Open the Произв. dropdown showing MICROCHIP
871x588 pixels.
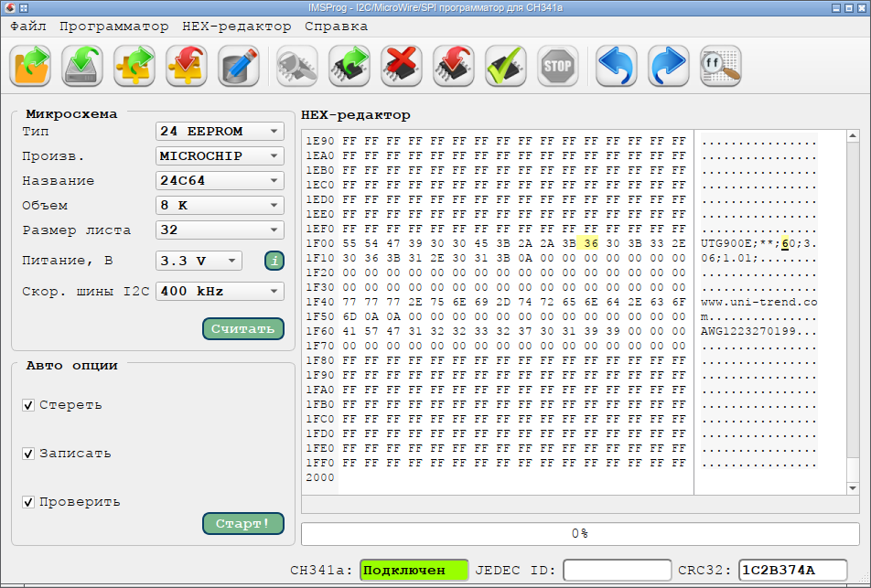(x=220, y=156)
